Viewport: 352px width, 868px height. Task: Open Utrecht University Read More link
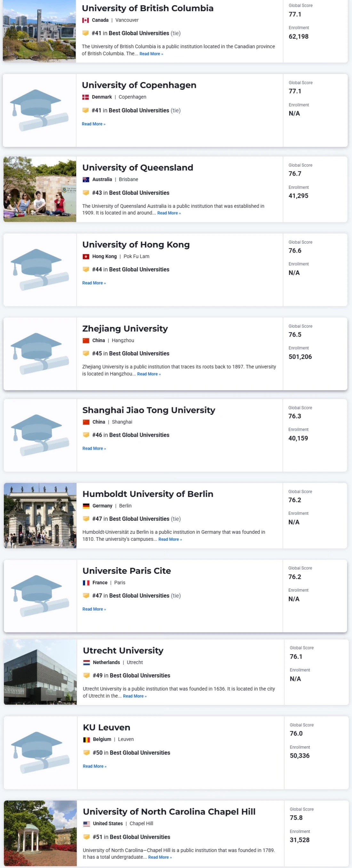135,696
